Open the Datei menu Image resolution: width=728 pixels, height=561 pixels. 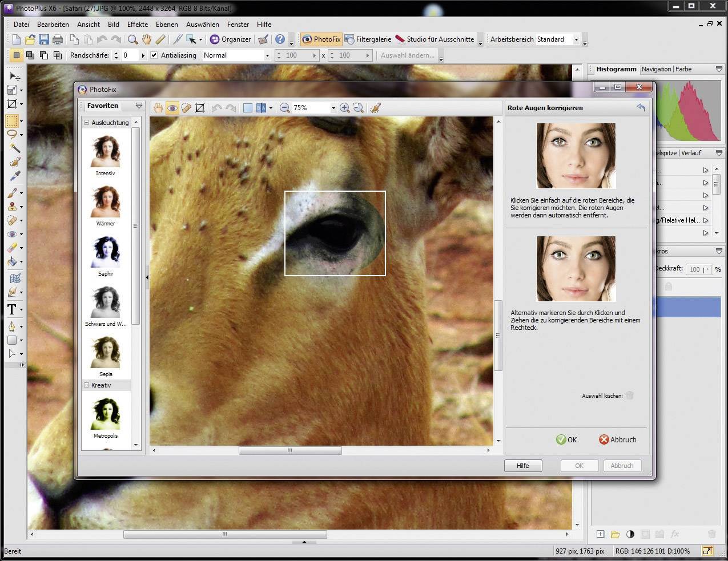click(21, 25)
